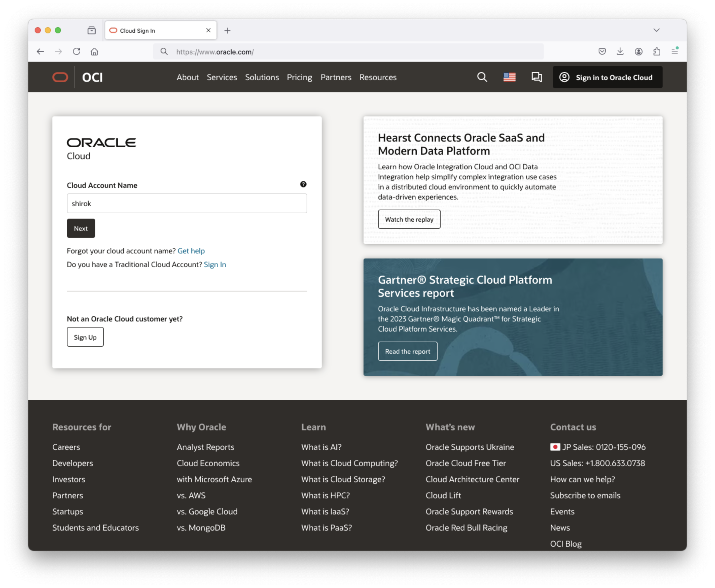Open Firefox hamburger application menu

[x=675, y=51]
